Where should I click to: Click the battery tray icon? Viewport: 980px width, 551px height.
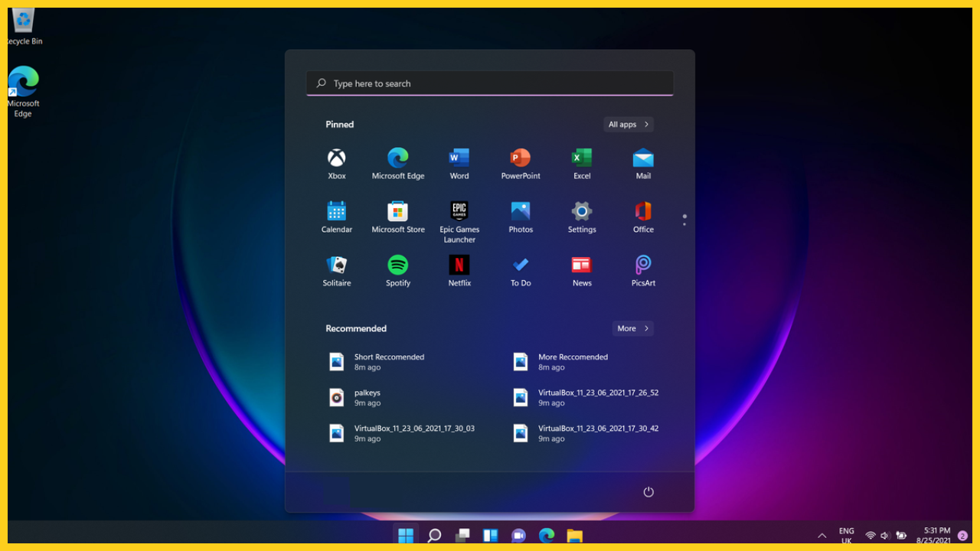(x=901, y=536)
